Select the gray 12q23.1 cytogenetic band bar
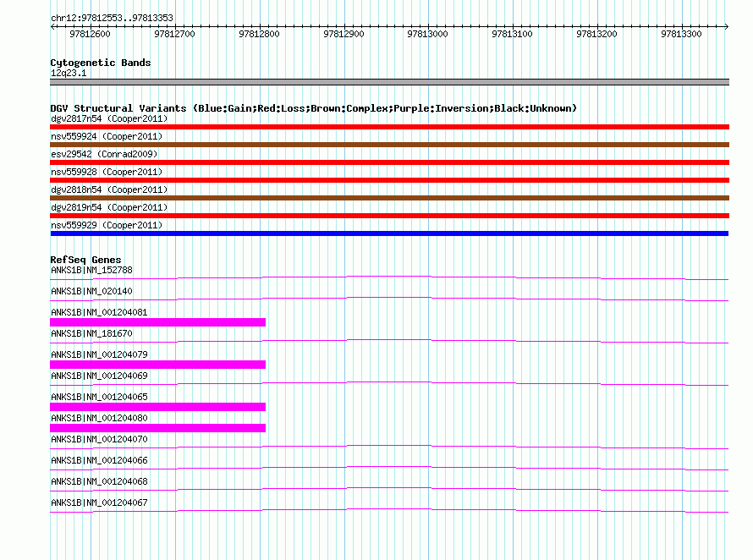 pyautogui.click(x=389, y=82)
